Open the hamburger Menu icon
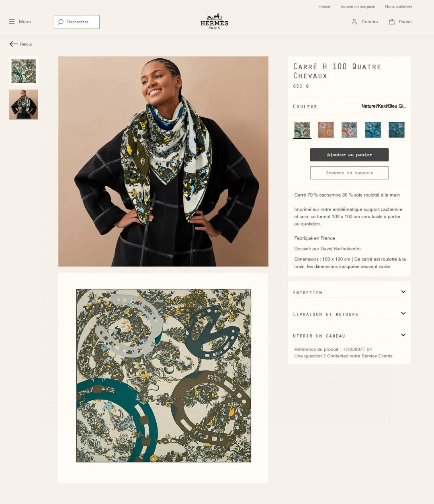434x504 pixels. point(12,22)
